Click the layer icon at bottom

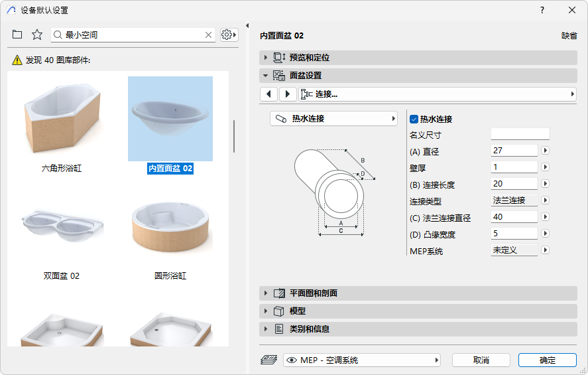(269, 360)
